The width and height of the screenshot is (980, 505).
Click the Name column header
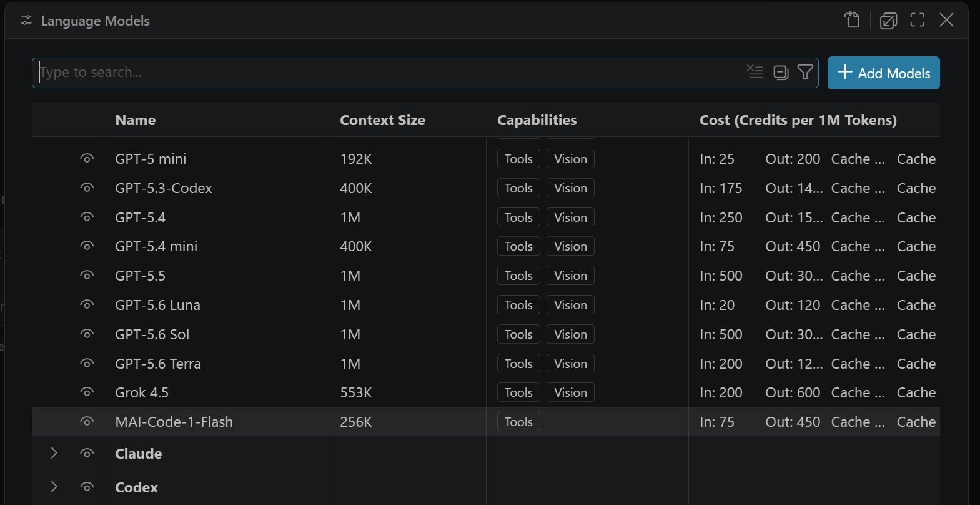pyautogui.click(x=136, y=120)
